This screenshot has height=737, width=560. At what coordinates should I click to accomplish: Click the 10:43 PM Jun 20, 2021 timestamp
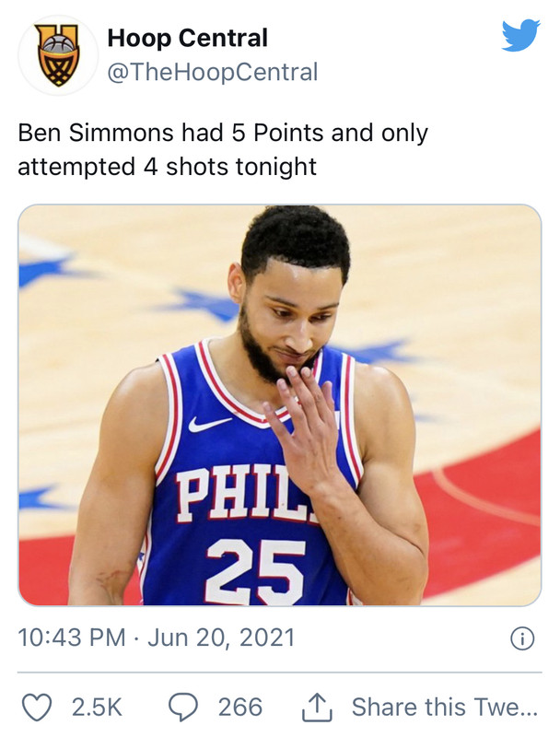[157, 638]
